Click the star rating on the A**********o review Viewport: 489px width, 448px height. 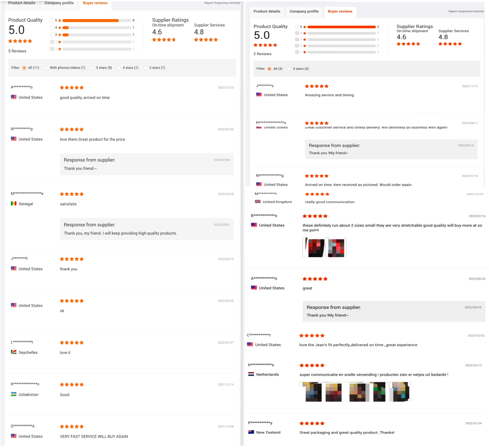[x=72, y=88]
